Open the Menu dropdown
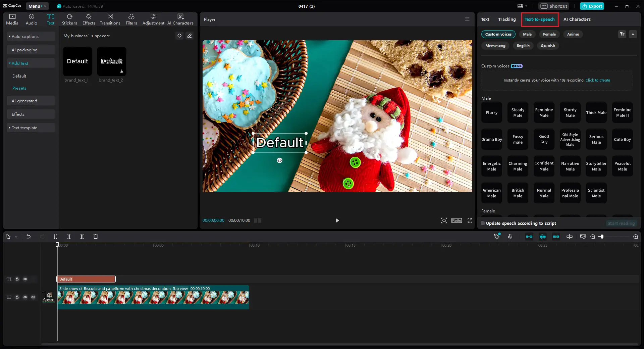The width and height of the screenshot is (644, 349). click(37, 6)
